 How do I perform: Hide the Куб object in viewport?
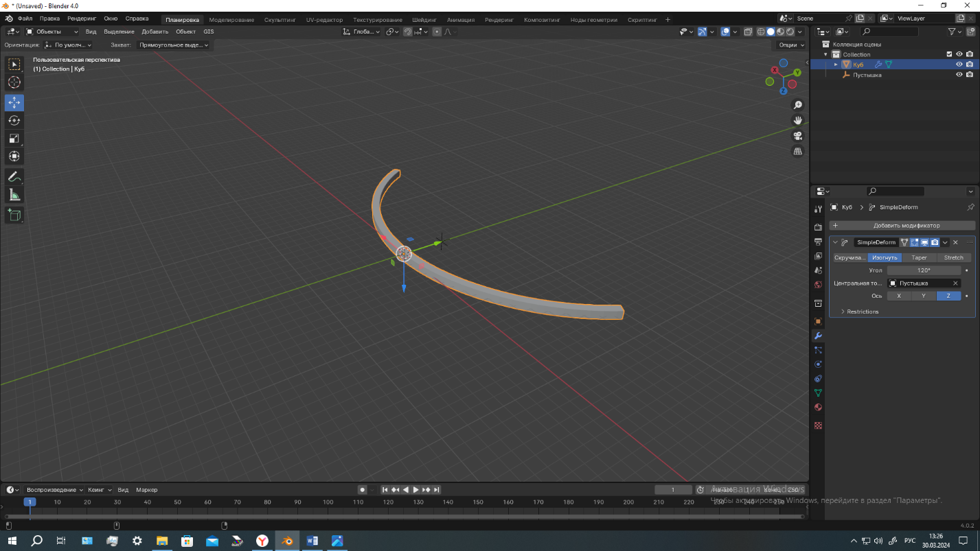pos(959,65)
